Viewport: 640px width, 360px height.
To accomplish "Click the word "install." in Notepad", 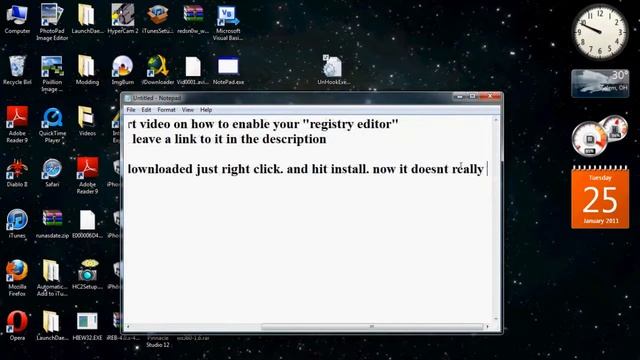I will [x=350, y=169].
